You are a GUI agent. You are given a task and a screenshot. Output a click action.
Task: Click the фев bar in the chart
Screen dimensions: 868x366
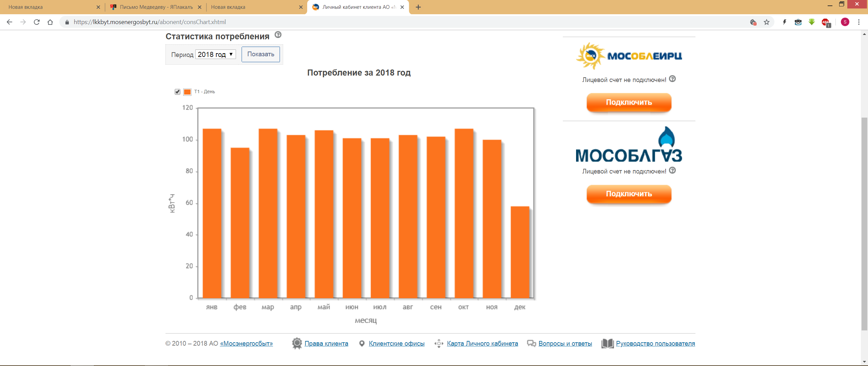click(x=240, y=223)
